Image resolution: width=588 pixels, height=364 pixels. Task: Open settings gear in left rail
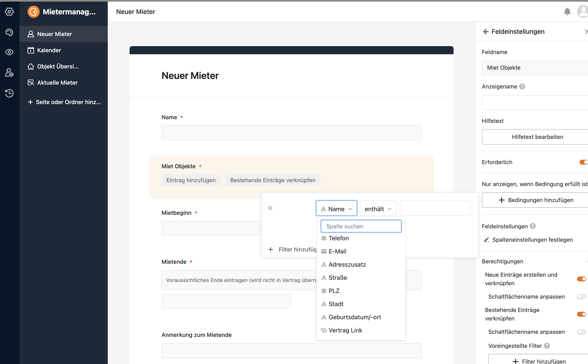pos(9,12)
